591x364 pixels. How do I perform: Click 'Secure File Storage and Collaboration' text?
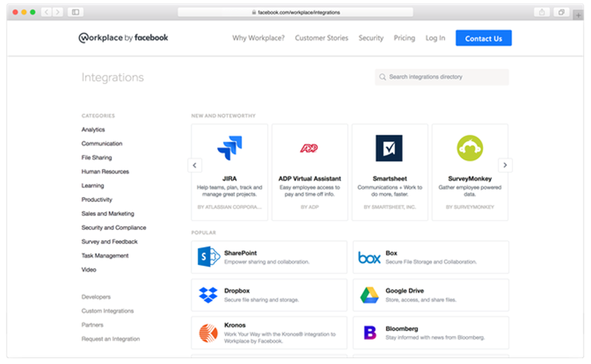coord(431,261)
